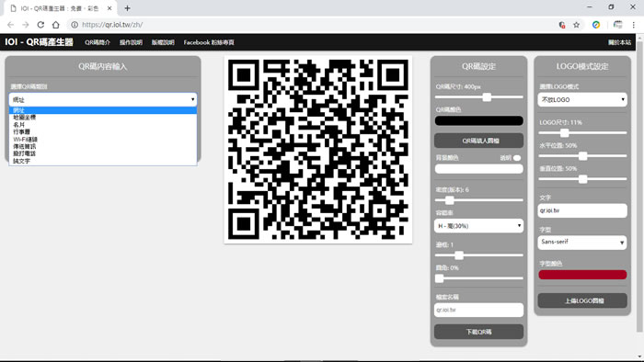Choose the last 文字 option in type list

103,161
